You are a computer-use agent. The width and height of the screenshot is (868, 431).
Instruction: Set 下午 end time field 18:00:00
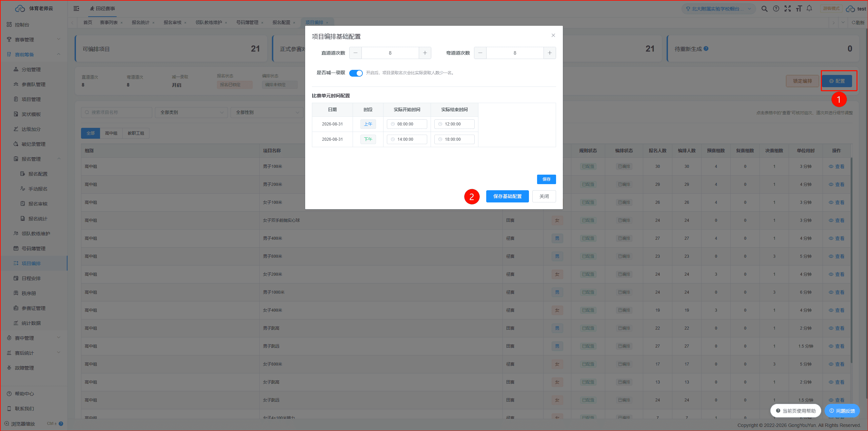point(454,139)
